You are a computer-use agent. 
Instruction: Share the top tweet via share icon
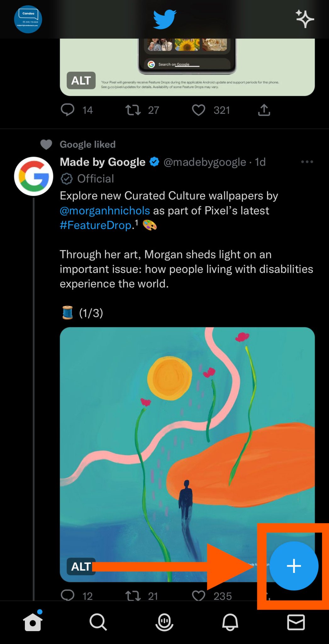(264, 110)
